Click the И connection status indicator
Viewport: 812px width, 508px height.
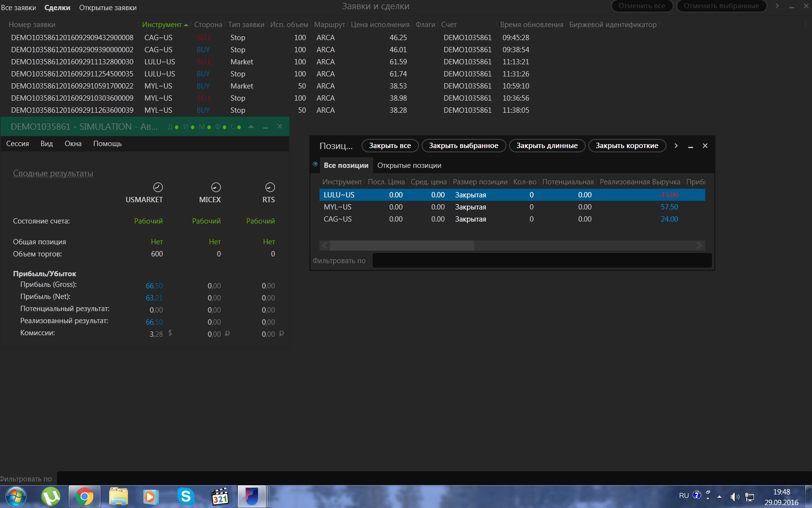[188, 127]
